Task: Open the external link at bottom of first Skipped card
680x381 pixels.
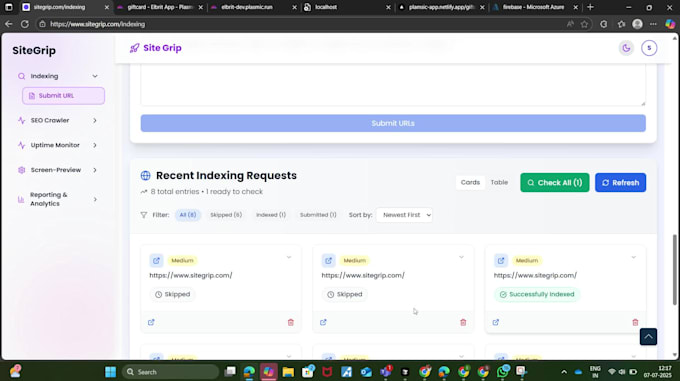Action: coord(151,322)
